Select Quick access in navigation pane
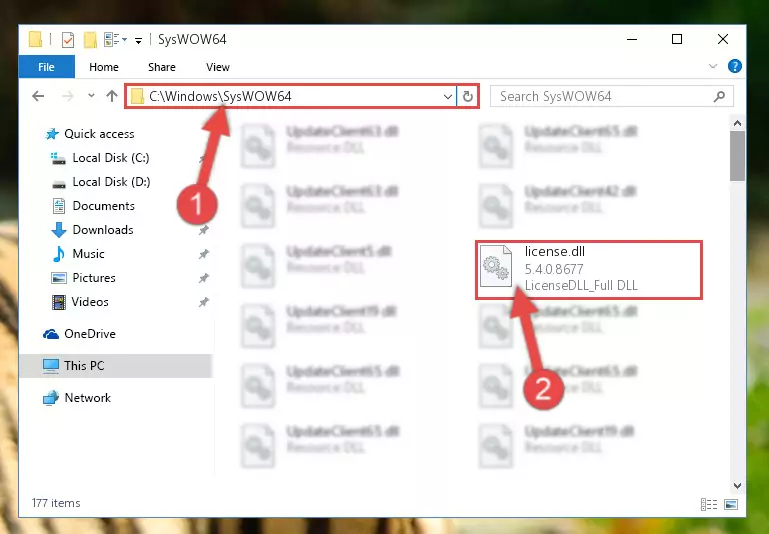 coord(99,134)
